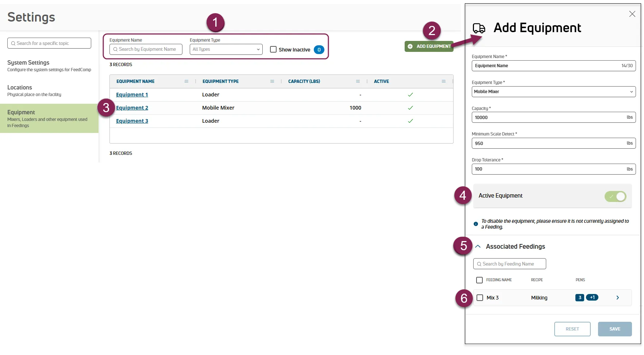Click the info icon beside disable equipment note

[x=476, y=224]
